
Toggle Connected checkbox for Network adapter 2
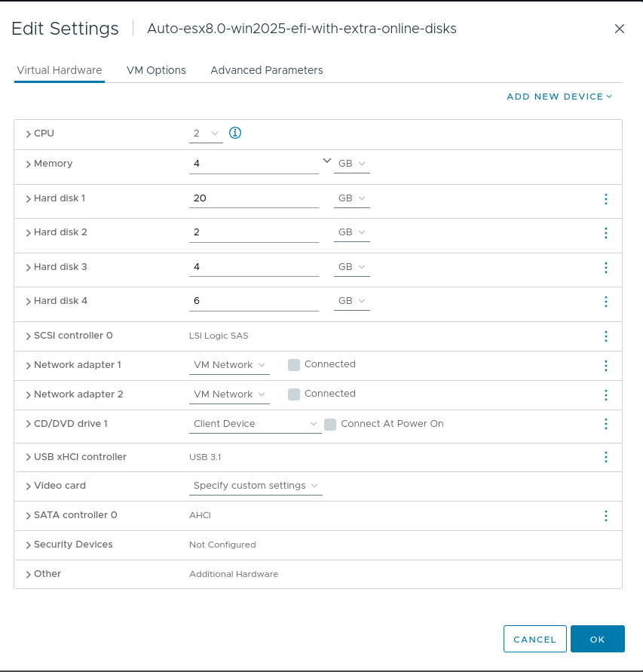pos(294,394)
